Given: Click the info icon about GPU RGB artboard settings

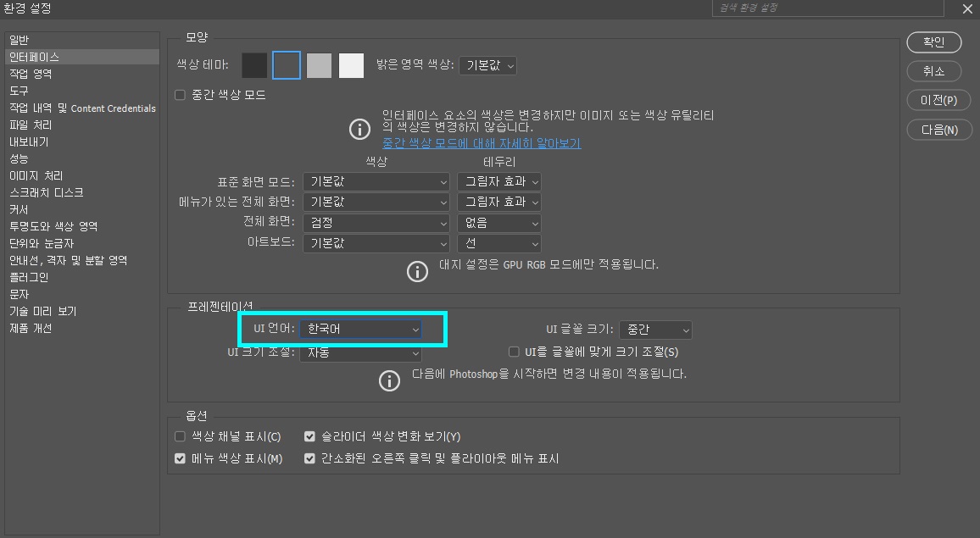Looking at the screenshot, I should pyautogui.click(x=416, y=271).
